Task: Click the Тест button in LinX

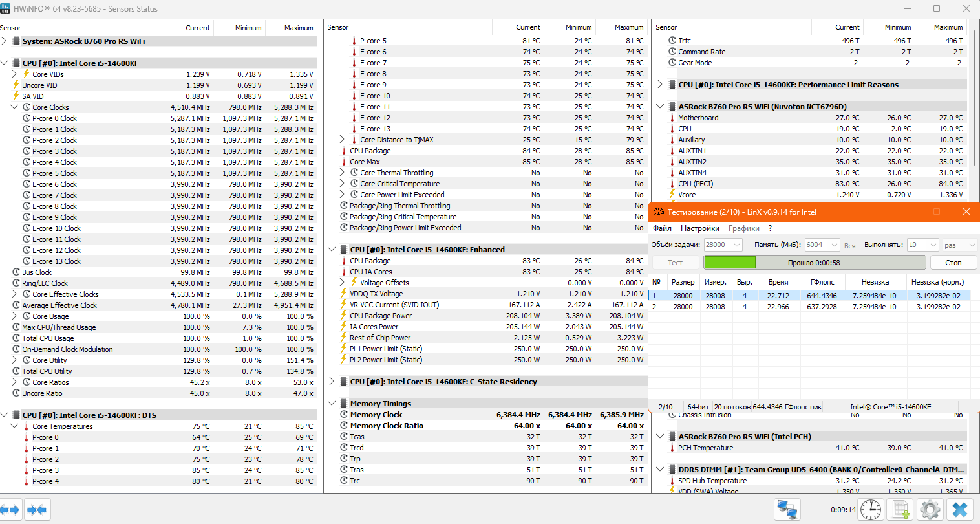Action: (675, 263)
